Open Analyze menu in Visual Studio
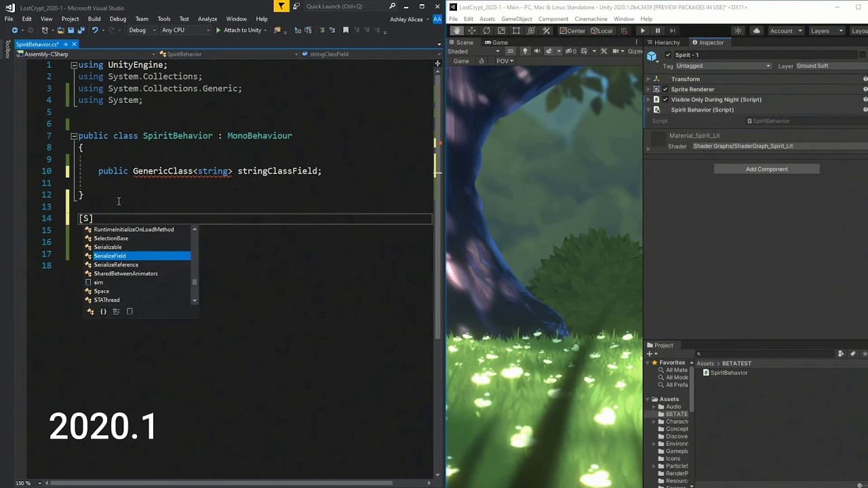Viewport: 868px width, 488px height. point(208,19)
